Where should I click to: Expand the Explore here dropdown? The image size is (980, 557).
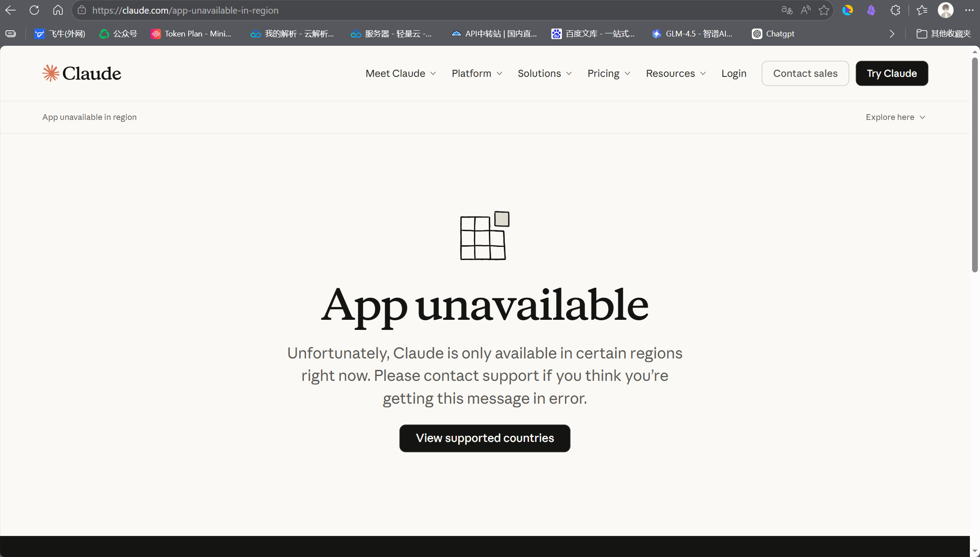pos(896,117)
